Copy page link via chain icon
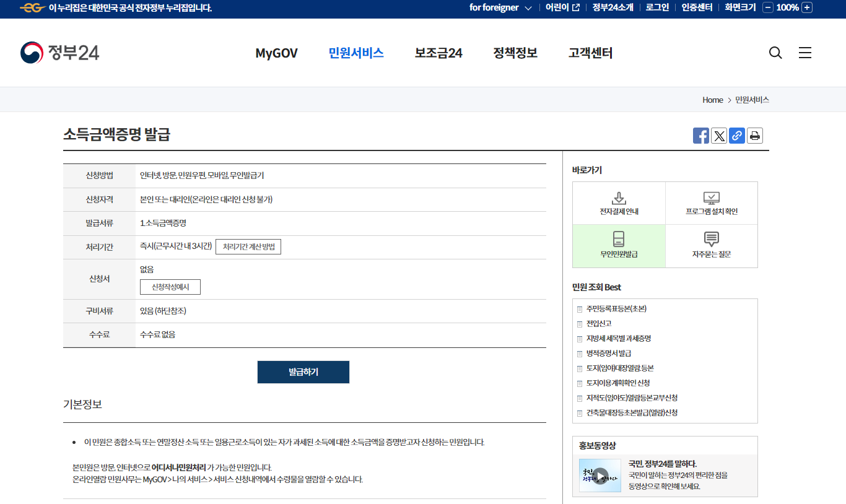The image size is (846, 504). 737,136
